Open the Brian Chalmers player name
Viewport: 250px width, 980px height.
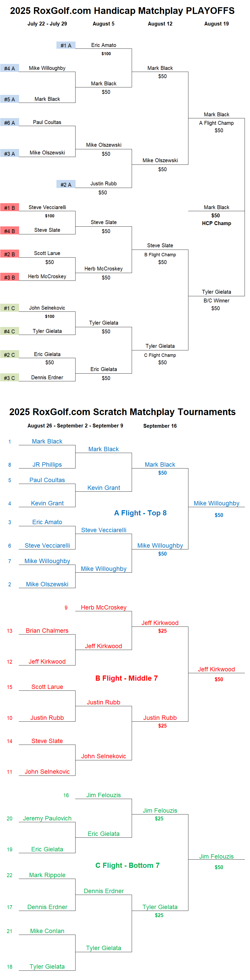pyautogui.click(x=47, y=630)
